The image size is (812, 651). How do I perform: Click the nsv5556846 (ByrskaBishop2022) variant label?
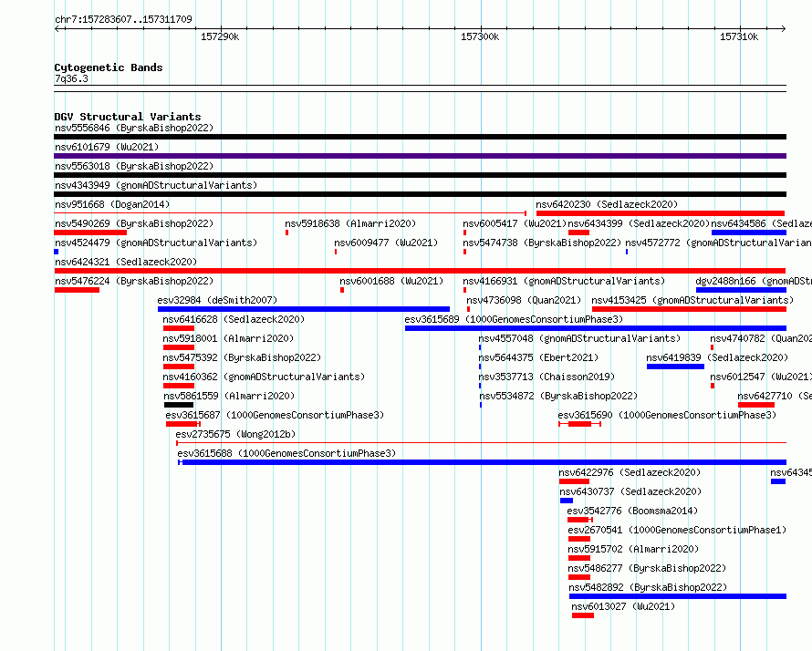click(134, 128)
